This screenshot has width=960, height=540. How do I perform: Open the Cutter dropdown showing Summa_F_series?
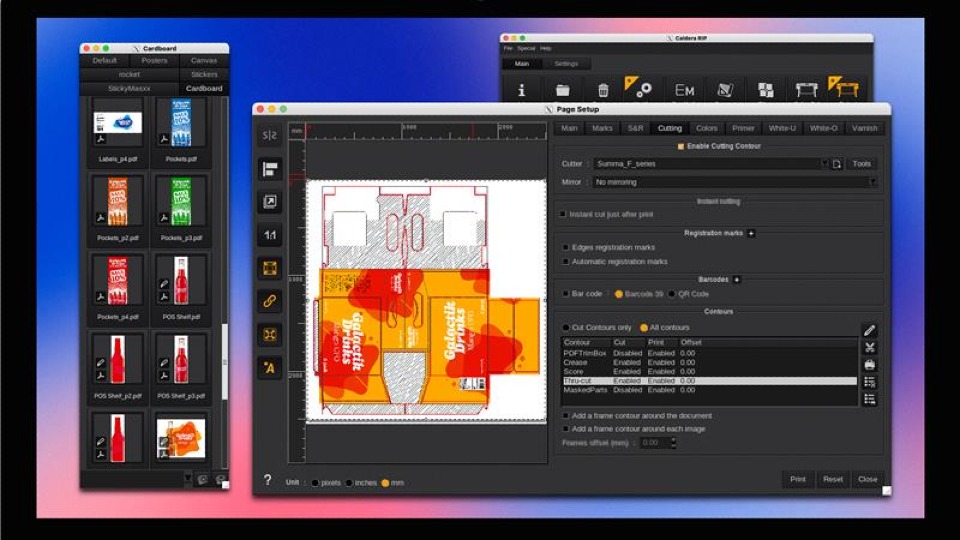click(709, 164)
